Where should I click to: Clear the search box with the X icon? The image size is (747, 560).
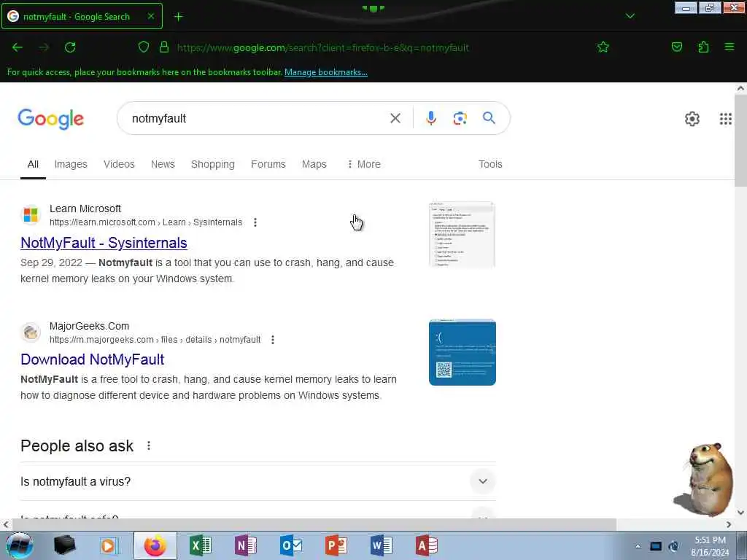coord(395,118)
